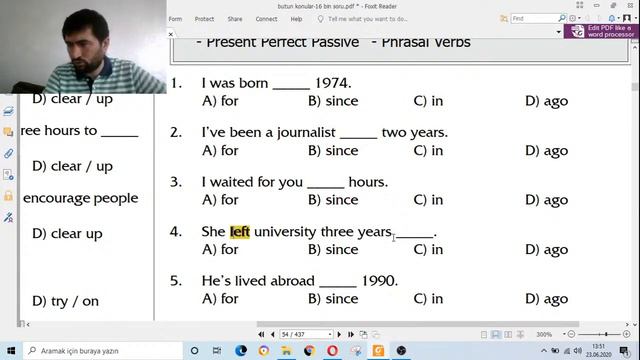The width and height of the screenshot is (640, 360).
Task: Click the highlighted word 'left' in question 4
Action: coord(240,231)
